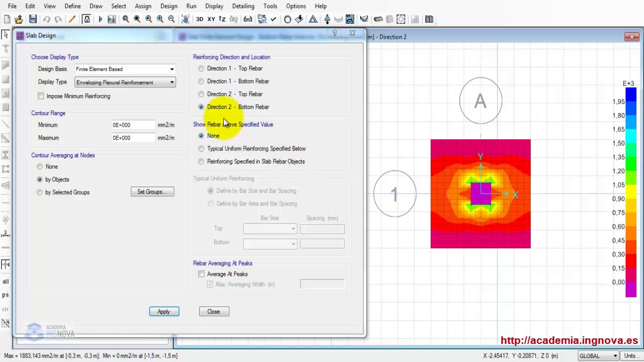This screenshot has height=362, width=644.
Task: Click the circle object shrink icon
Action: pos(287,19)
